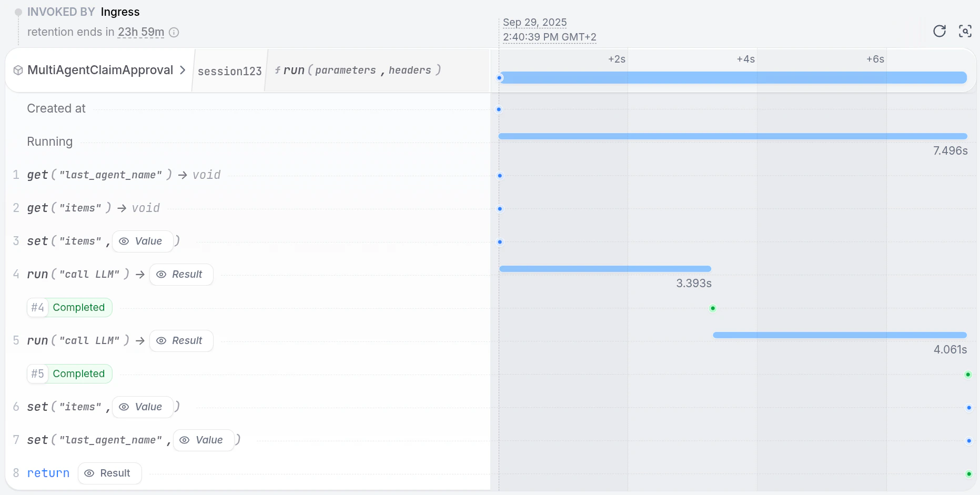980x495 pixels.
Task: Show Value of step 3 set items
Action: [x=143, y=241]
